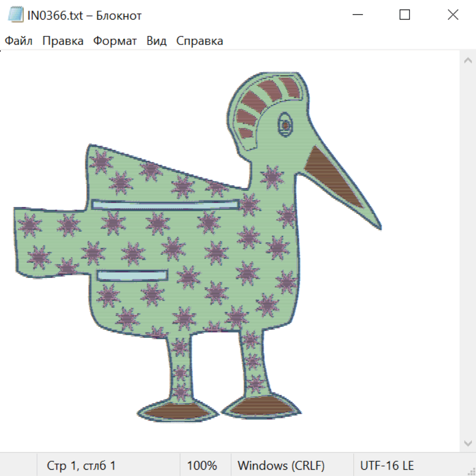The image size is (476, 476).
Task: Open the Справка menu
Action: point(199,41)
